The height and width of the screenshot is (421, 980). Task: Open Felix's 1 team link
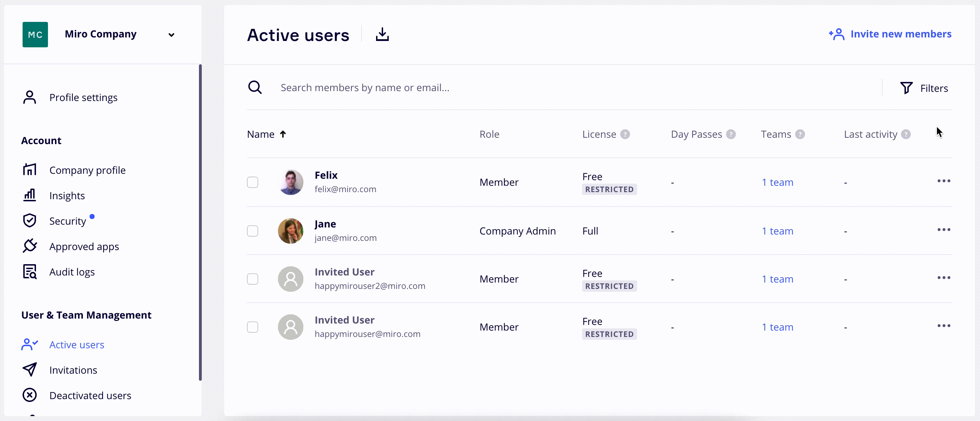(777, 182)
